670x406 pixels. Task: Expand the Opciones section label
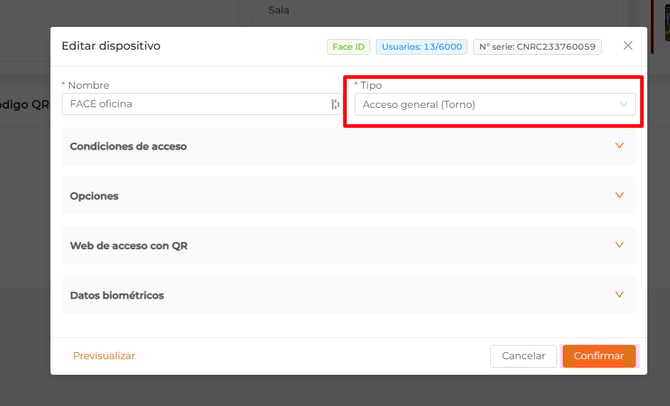coord(94,196)
